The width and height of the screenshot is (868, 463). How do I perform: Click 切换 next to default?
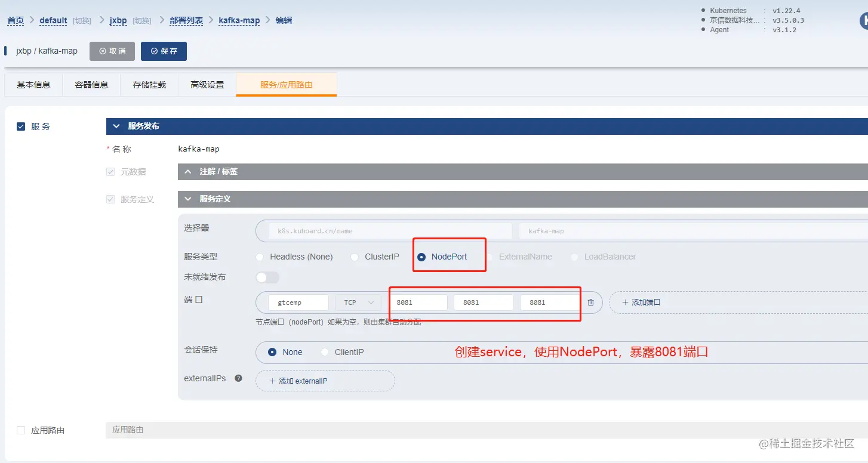pos(82,21)
